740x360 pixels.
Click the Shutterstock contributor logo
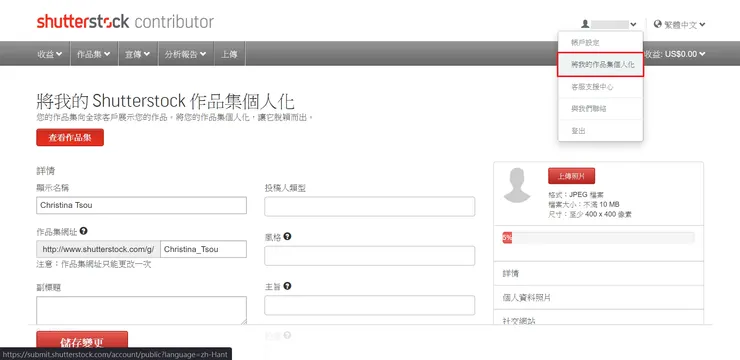(x=125, y=22)
